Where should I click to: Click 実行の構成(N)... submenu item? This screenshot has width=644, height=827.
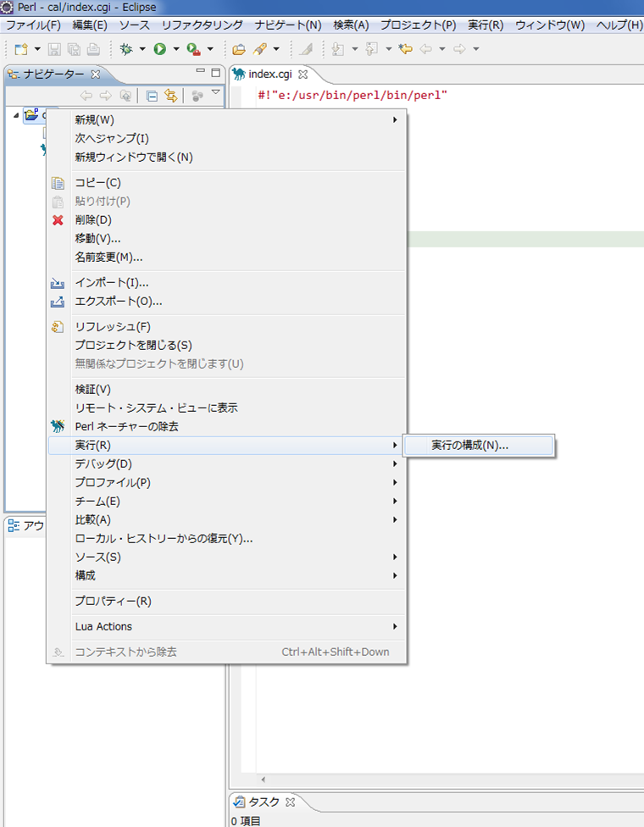479,446
